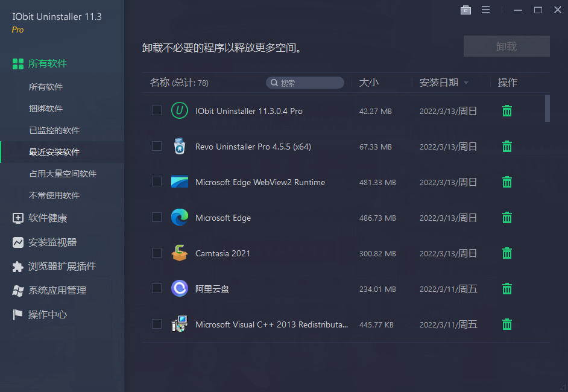
Task: Click the Pro edition label under the app title
Action: pyautogui.click(x=17, y=30)
